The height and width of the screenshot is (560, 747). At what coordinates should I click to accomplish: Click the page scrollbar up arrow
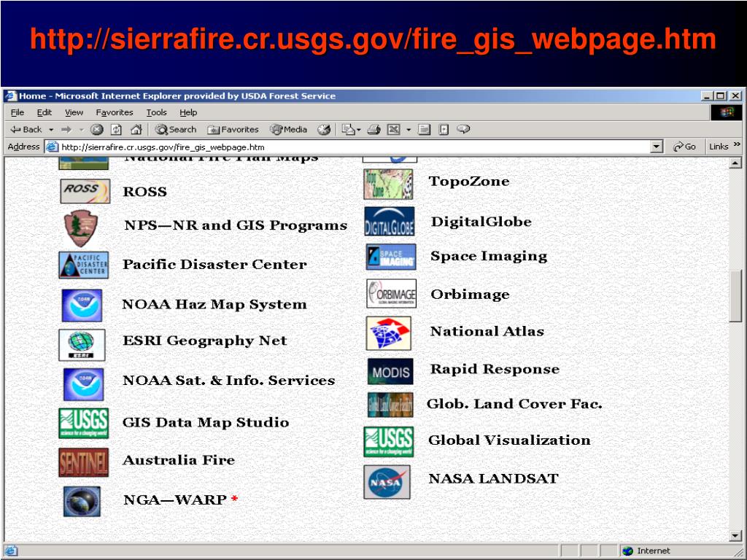coord(735,163)
